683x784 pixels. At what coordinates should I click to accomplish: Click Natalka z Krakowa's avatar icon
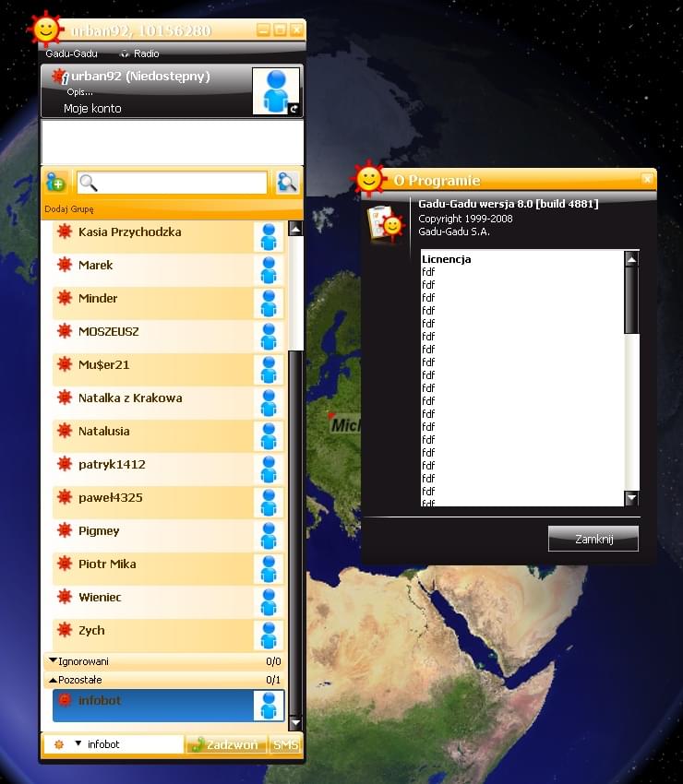[x=269, y=403]
